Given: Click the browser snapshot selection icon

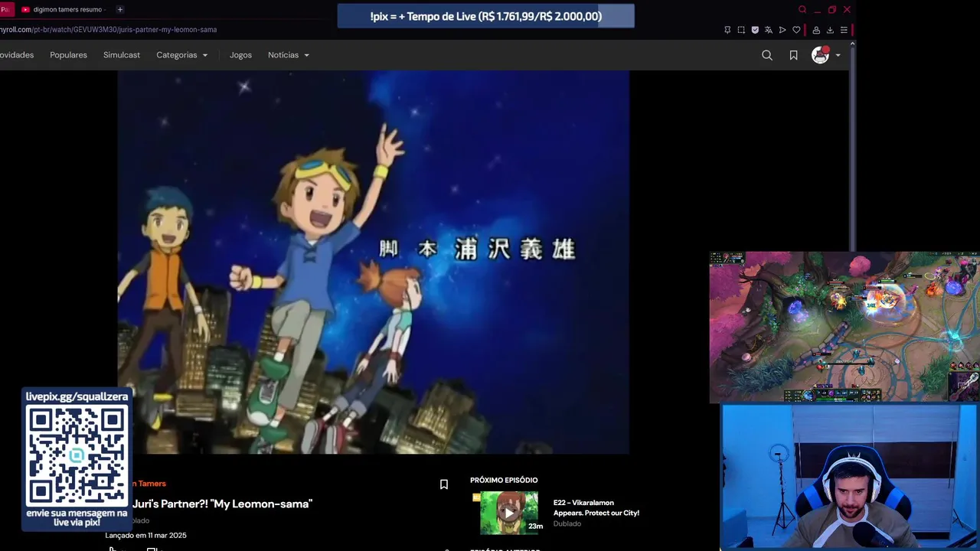Looking at the screenshot, I should [741, 30].
